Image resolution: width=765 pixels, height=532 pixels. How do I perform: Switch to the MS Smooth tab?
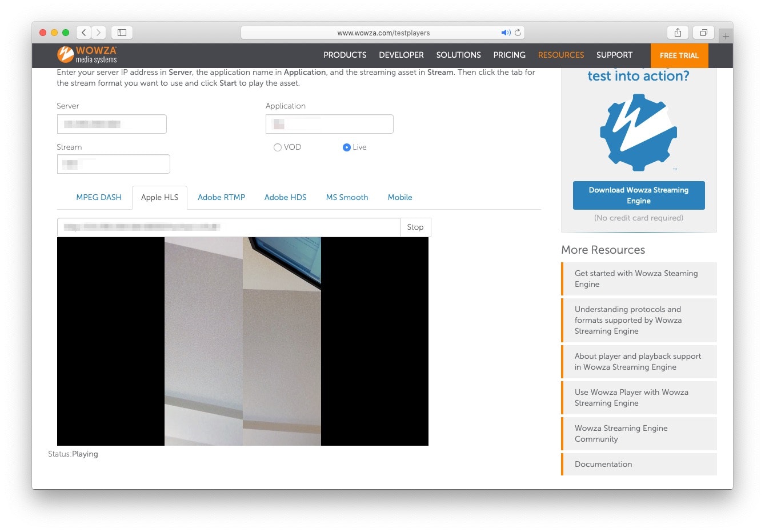pyautogui.click(x=347, y=197)
